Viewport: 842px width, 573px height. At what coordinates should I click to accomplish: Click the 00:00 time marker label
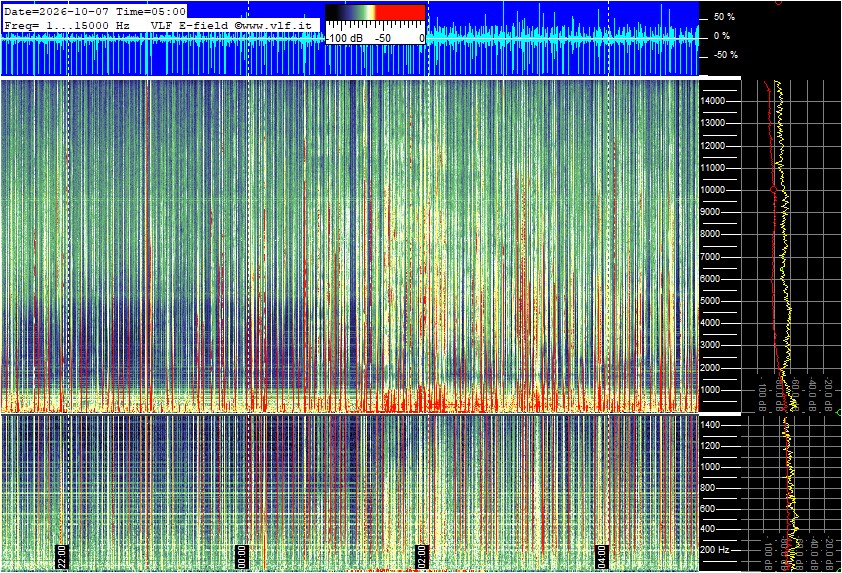242,556
